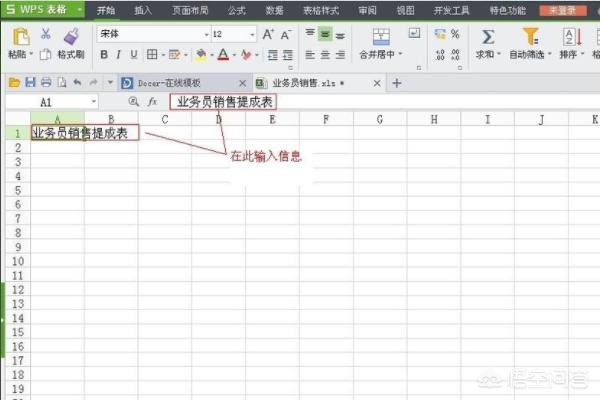This screenshot has width=600, height=400.
Task: Click the Sum sigma icon
Action: (x=488, y=38)
